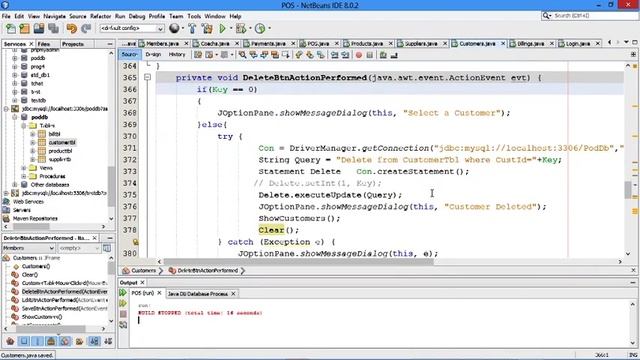Click the Open Project toolbar icon

coord(39,29)
